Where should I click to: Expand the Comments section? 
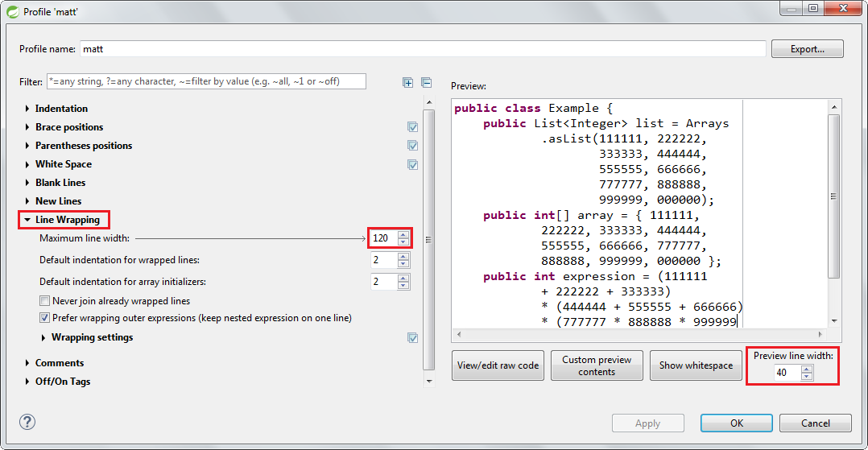[27, 363]
